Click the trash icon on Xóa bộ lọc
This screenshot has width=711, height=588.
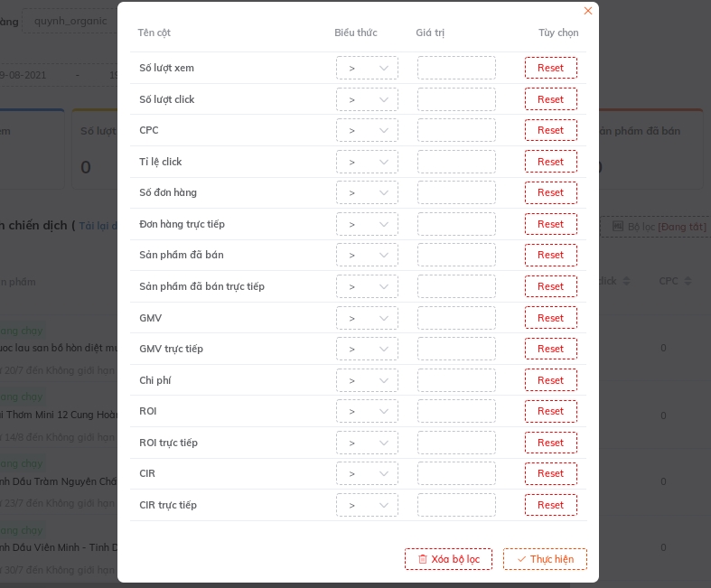pos(422,559)
